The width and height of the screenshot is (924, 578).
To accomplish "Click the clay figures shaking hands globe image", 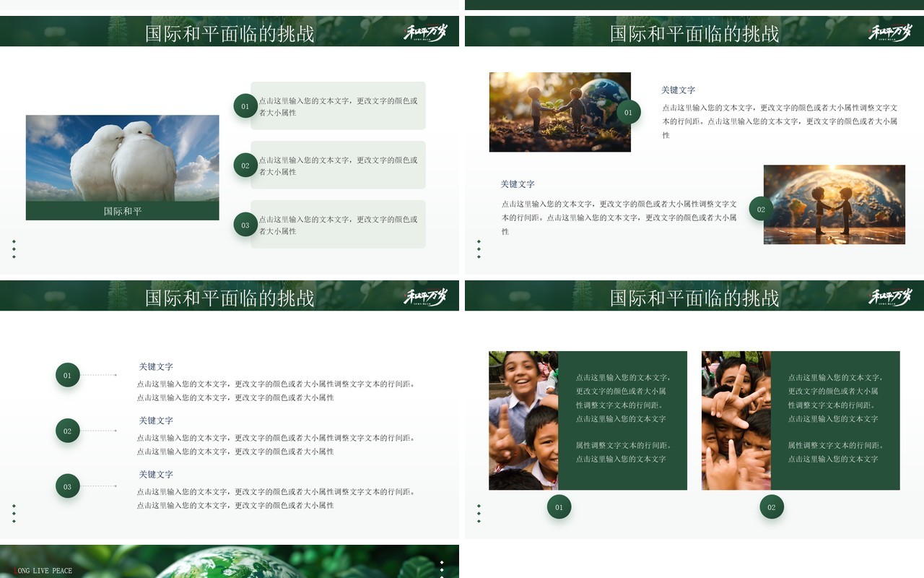I will coord(834,204).
